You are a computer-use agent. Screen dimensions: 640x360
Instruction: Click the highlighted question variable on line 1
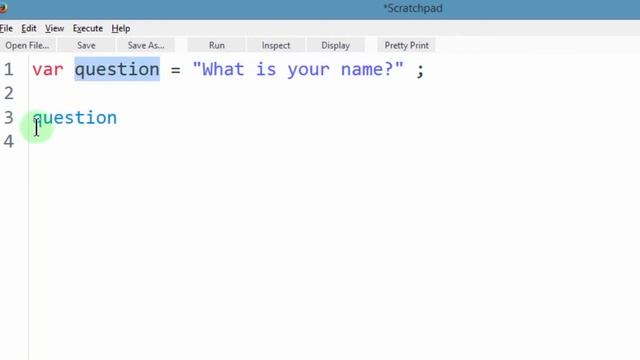117,70
